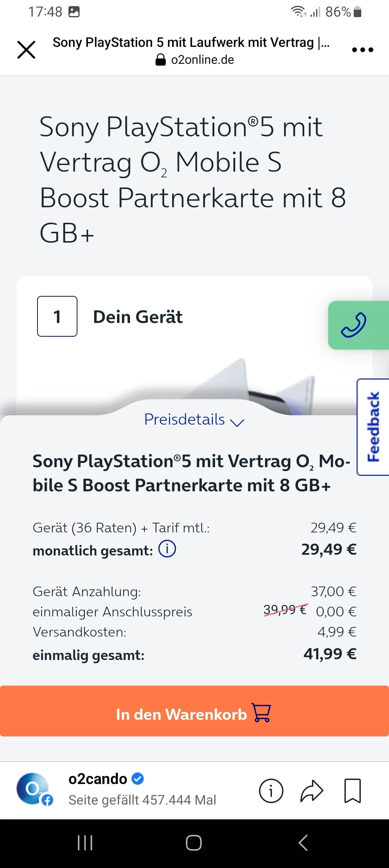Tap the Dein Gerät section heading
This screenshot has width=389, height=868.
[x=138, y=317]
